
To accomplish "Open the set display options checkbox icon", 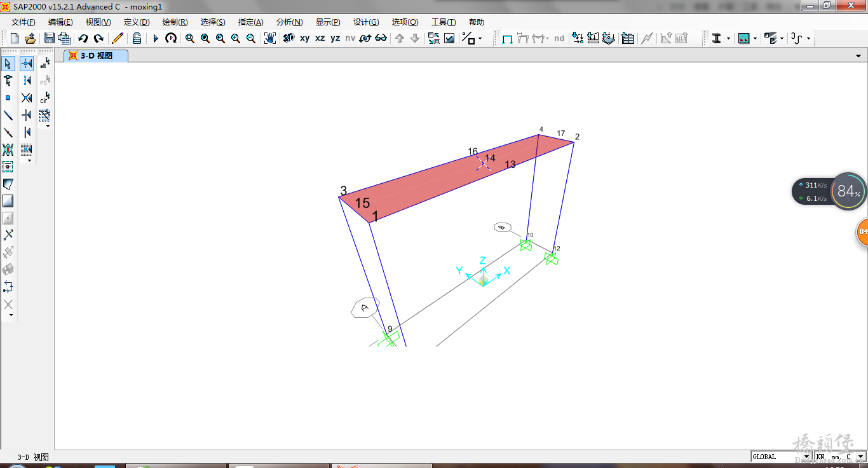I will 449,38.
